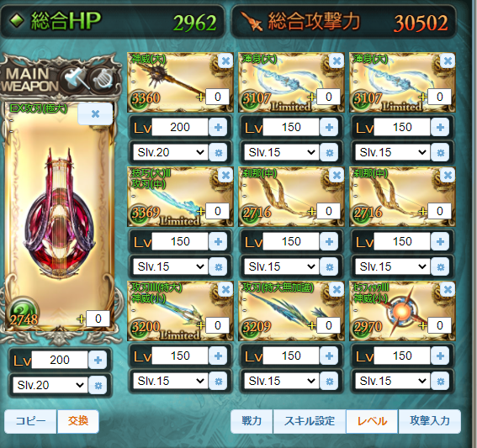Remove the first 2716 bow weapon
The height and width of the screenshot is (448, 477).
(337, 176)
